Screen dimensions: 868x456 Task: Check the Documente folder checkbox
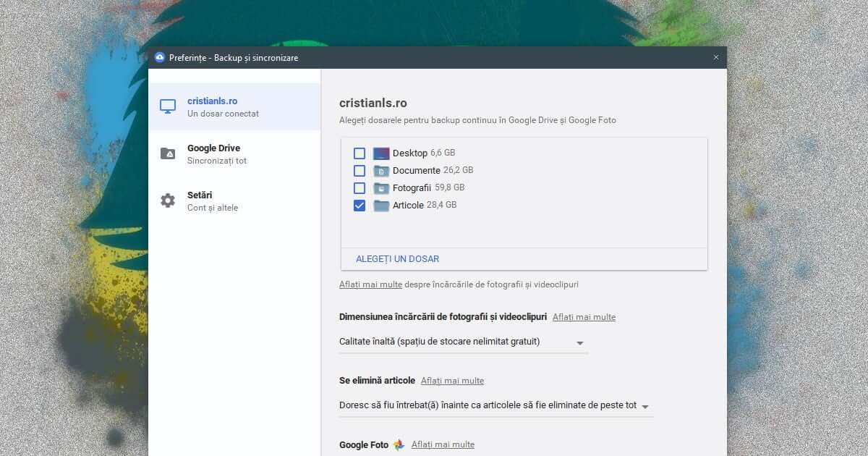[359, 171]
